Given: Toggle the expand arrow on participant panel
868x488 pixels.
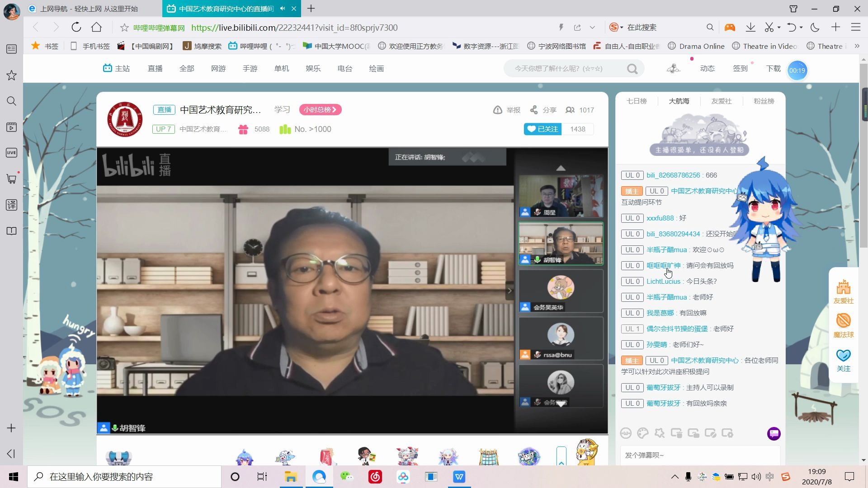Looking at the screenshot, I should click(560, 168).
